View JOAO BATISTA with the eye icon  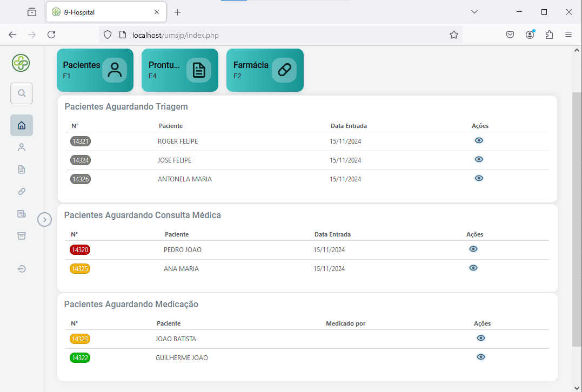(480, 338)
